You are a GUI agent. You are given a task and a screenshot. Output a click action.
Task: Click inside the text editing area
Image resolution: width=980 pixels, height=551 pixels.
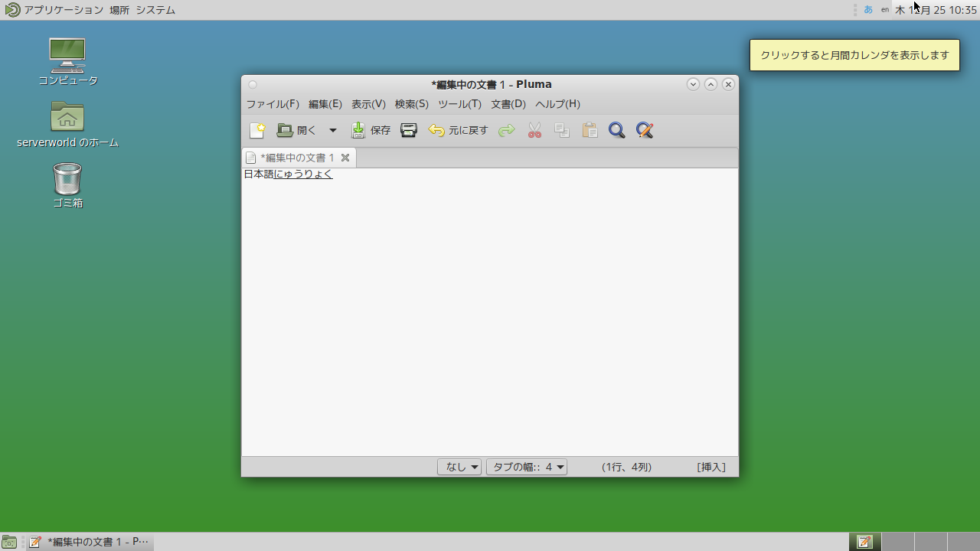click(x=490, y=306)
